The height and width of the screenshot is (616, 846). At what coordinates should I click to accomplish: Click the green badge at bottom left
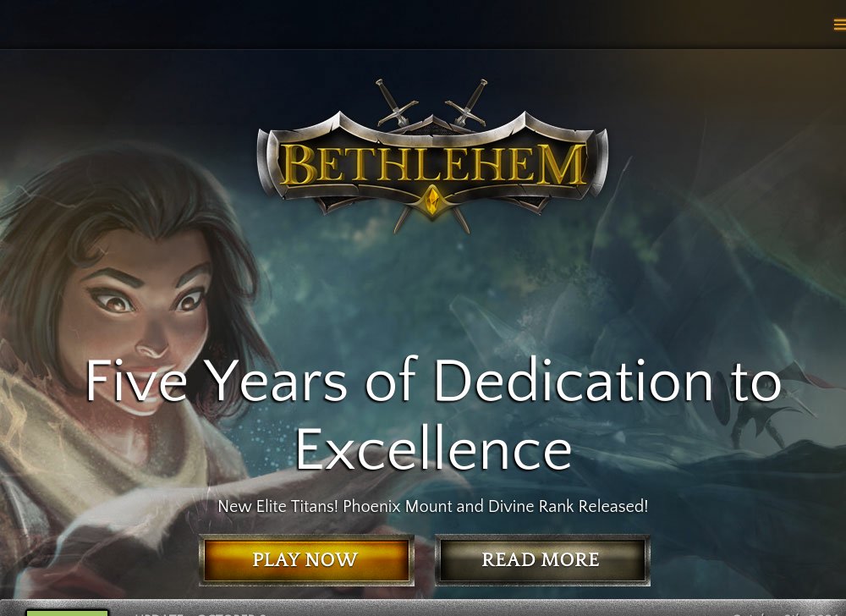click(67, 613)
